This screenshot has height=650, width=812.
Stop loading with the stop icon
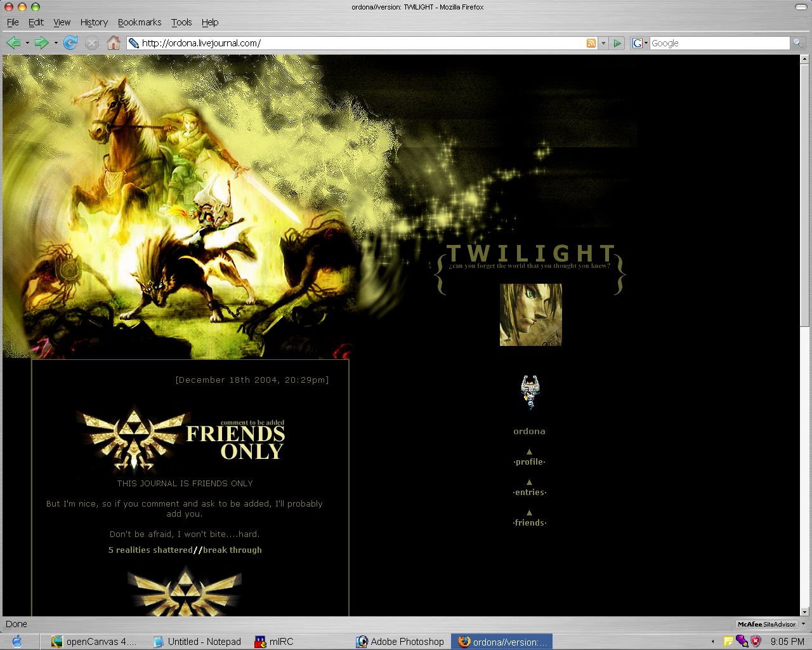(x=92, y=43)
